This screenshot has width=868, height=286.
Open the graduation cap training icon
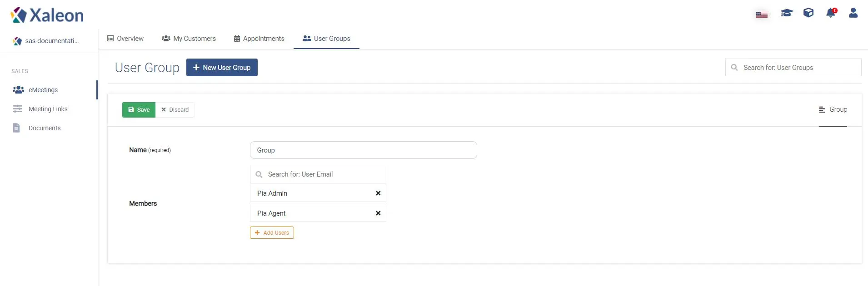(787, 13)
